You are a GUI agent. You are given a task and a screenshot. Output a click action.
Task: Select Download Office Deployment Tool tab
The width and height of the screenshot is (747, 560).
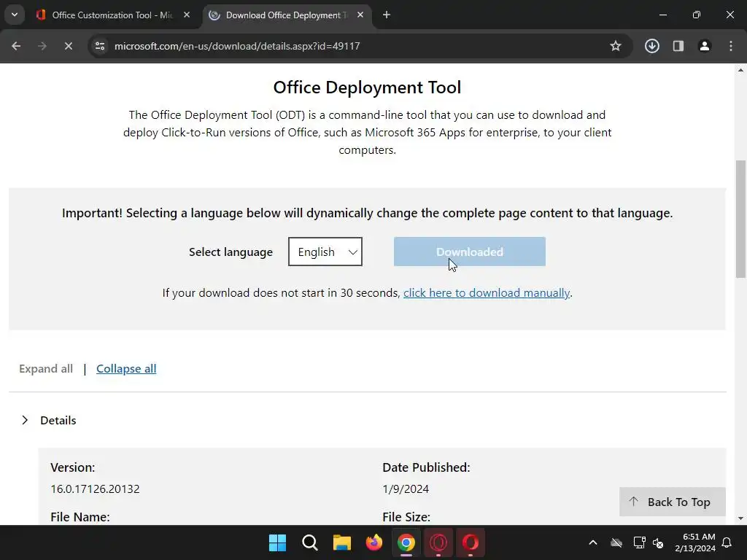(286, 15)
